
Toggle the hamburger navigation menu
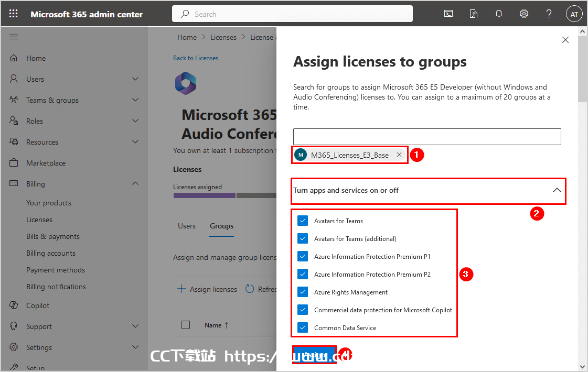point(14,37)
